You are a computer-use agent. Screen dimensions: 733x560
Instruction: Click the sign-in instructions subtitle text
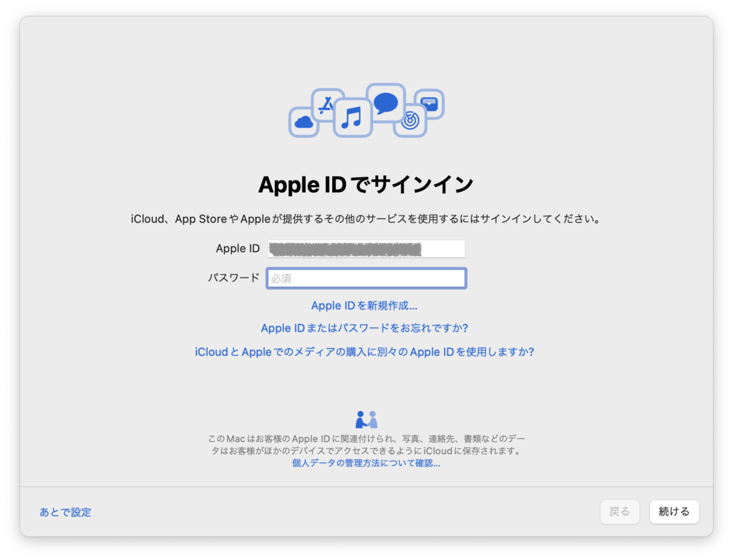pyautogui.click(x=366, y=218)
